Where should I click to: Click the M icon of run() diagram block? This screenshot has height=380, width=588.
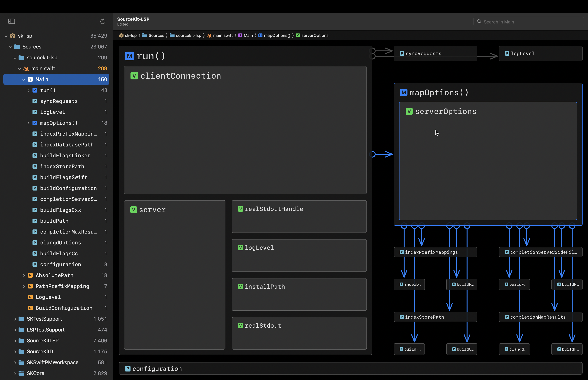tap(129, 56)
